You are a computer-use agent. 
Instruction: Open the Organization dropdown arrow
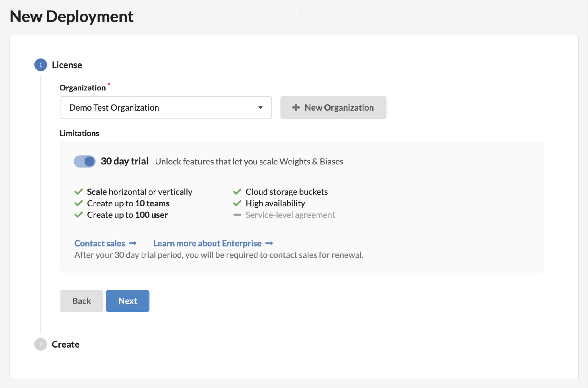point(260,107)
